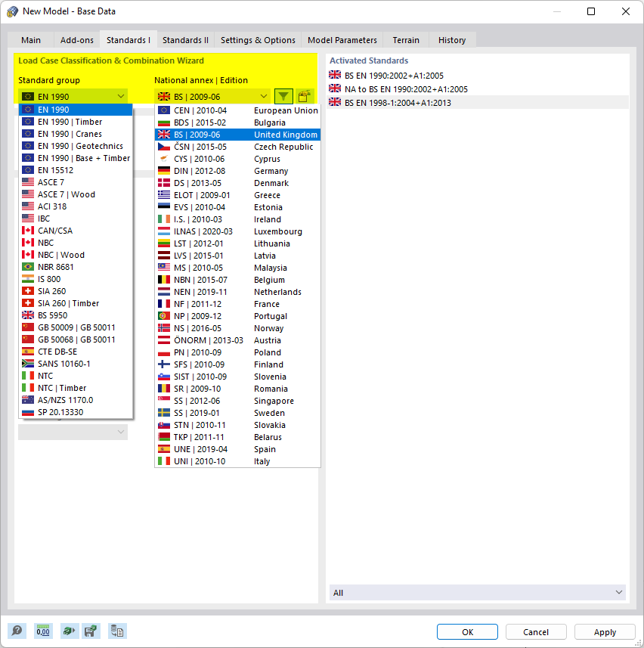Select MS | 2010-05 Malaysia annex
The image size is (644, 648).
point(237,268)
